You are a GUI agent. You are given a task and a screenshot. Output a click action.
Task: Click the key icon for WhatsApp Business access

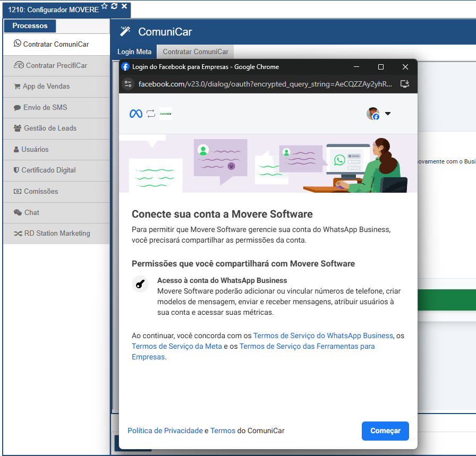tap(140, 285)
